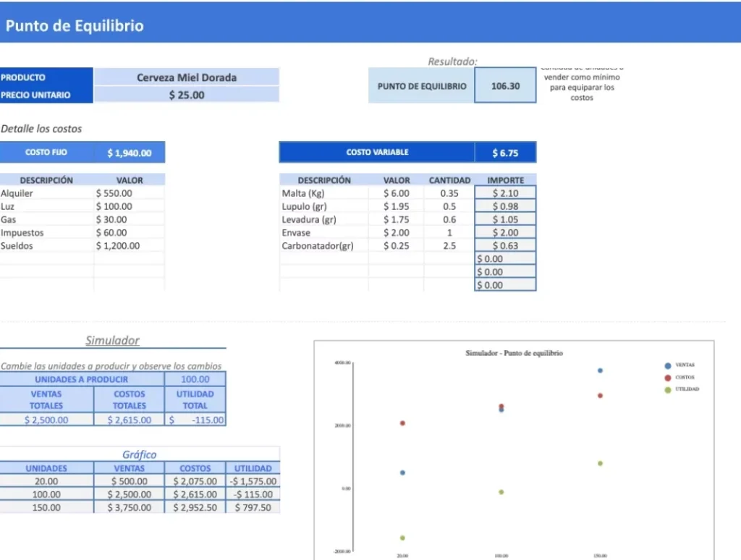Viewport: 741px width, 560px height.
Task: Select the total sales cell $ 2,500.00 in Simulador
Action: click(x=46, y=420)
